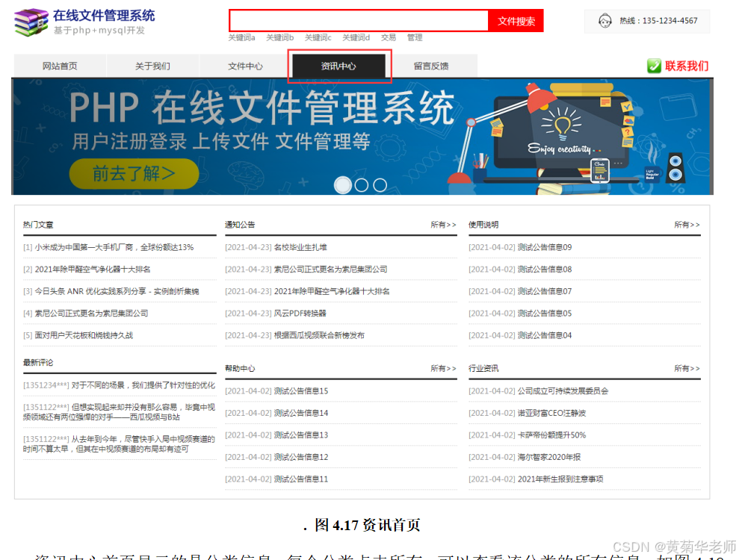
Task: Click the 管理 link
Action: tap(415, 37)
